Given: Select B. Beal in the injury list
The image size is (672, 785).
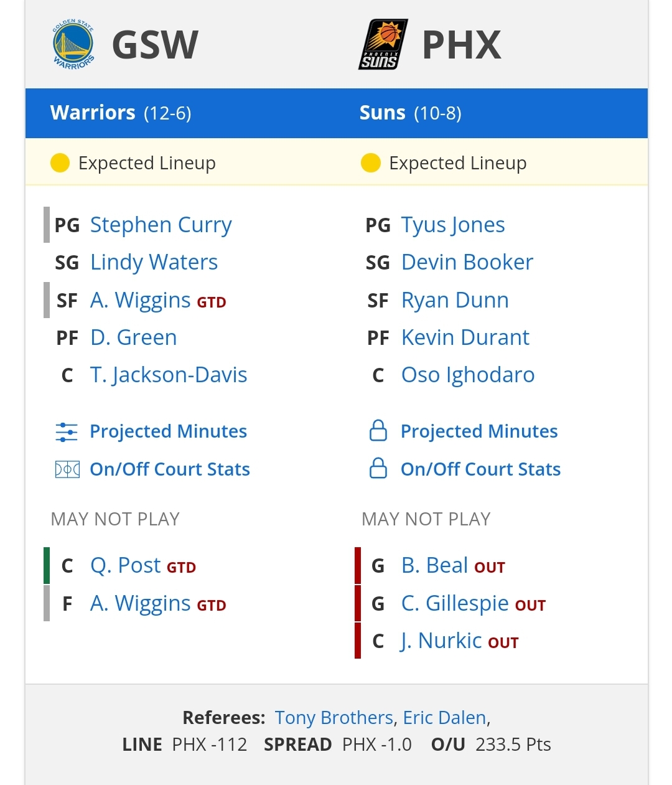Looking at the screenshot, I should pyautogui.click(x=434, y=565).
